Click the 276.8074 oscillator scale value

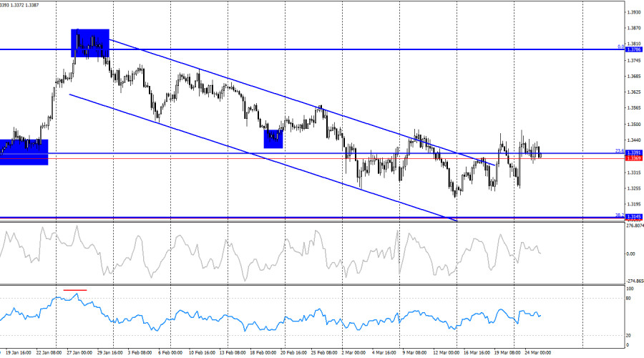coord(635,226)
